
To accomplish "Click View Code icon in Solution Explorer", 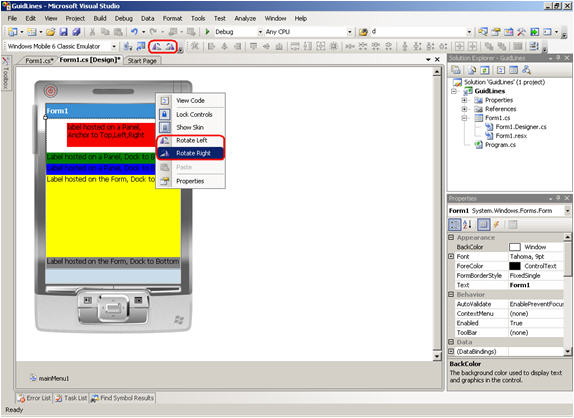I will click(501, 70).
